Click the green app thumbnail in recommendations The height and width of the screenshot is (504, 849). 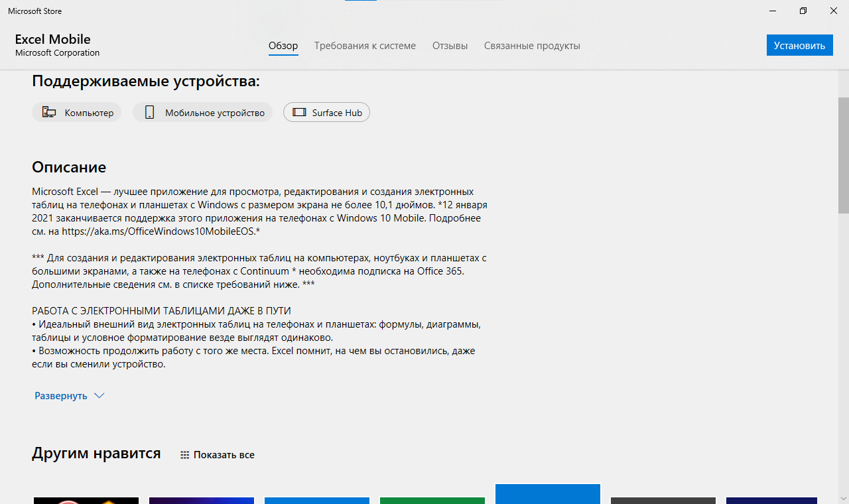(432, 500)
